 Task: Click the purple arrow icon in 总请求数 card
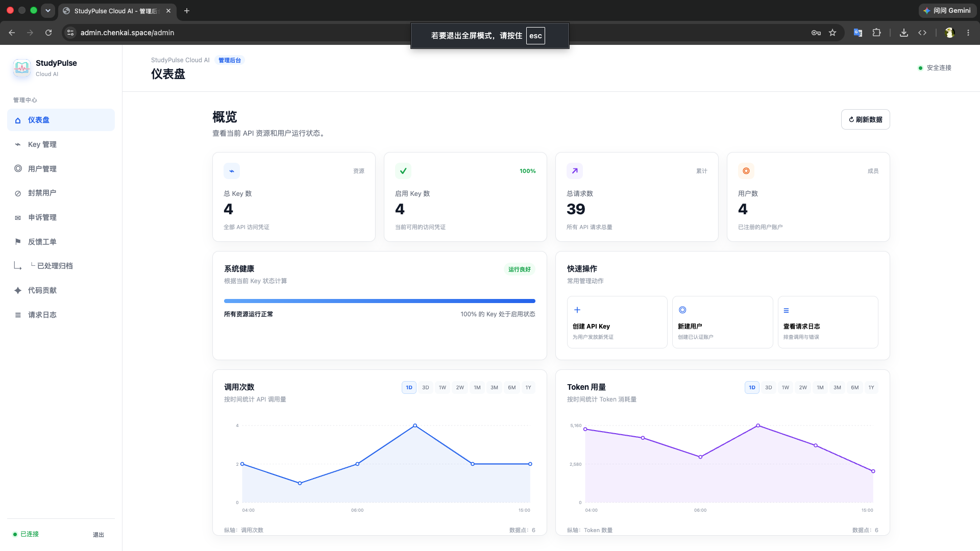point(575,171)
